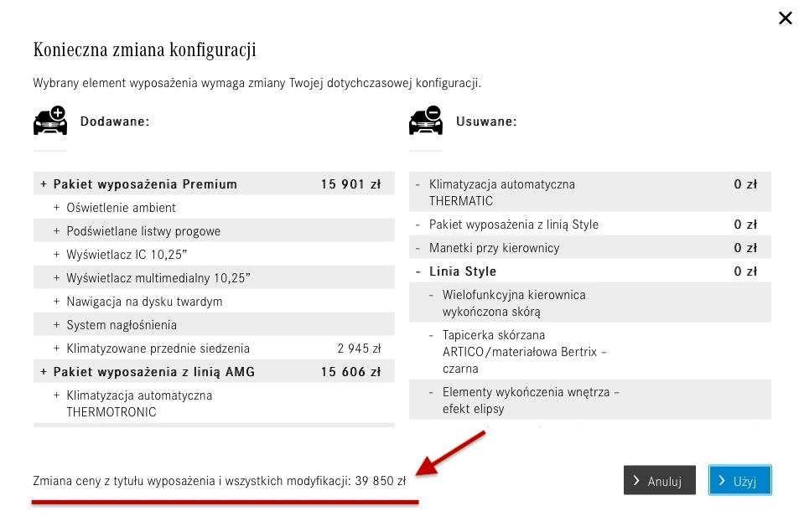Select the 'Manetki przy kierownicy' row
Screen dimensions: 804x532
point(590,247)
